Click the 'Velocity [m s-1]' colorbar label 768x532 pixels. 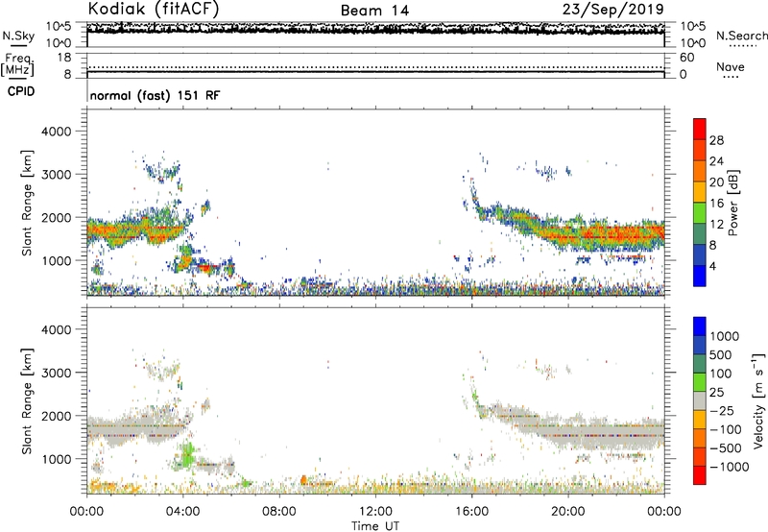[758, 400]
